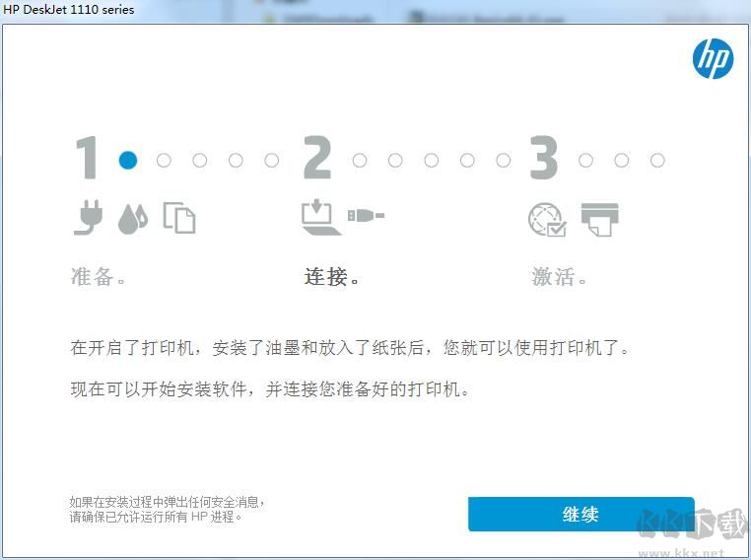751x560 pixels.
Task: Click the printer icon under step 3
Action: coord(599,219)
